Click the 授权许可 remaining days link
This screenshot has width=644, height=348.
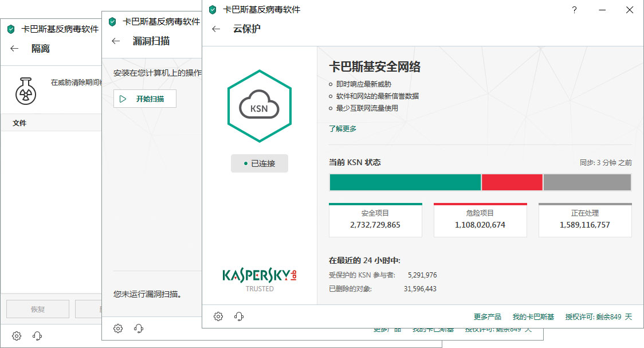point(598,317)
